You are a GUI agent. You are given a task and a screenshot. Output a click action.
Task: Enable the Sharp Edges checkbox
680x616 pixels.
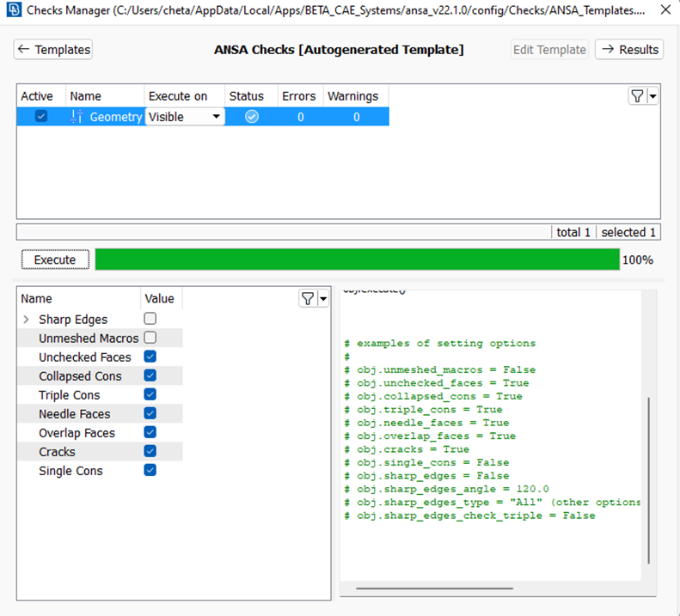pyautogui.click(x=150, y=319)
